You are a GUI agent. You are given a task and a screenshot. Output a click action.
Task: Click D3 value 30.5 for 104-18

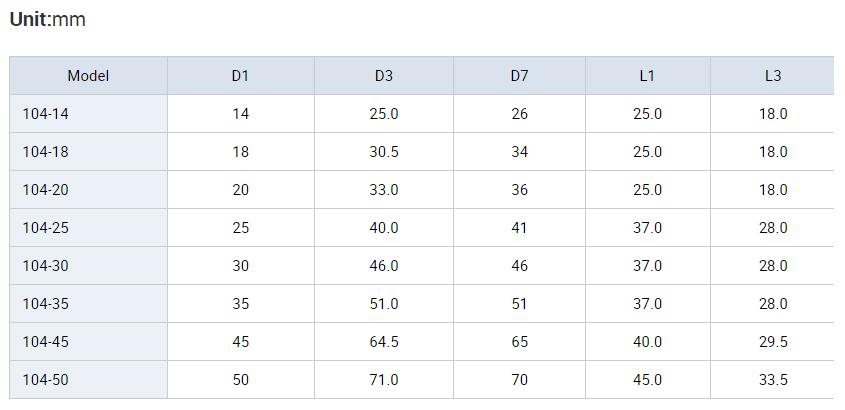click(x=384, y=152)
